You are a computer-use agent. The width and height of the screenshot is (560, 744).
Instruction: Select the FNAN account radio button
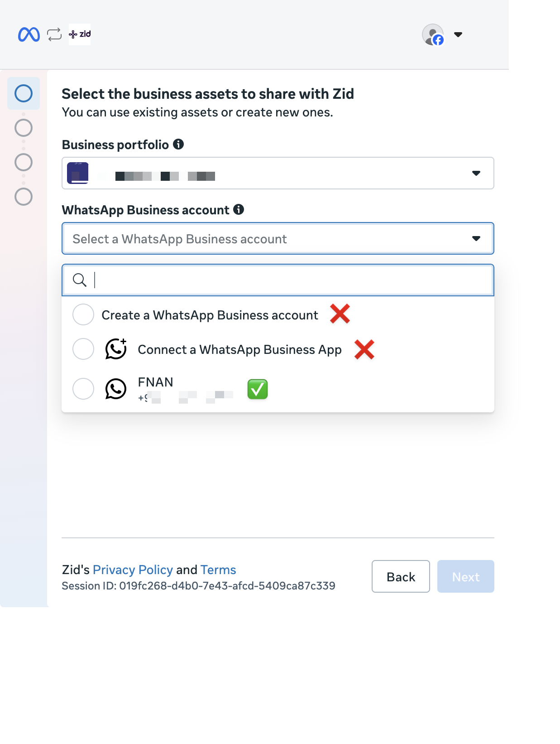click(x=83, y=389)
